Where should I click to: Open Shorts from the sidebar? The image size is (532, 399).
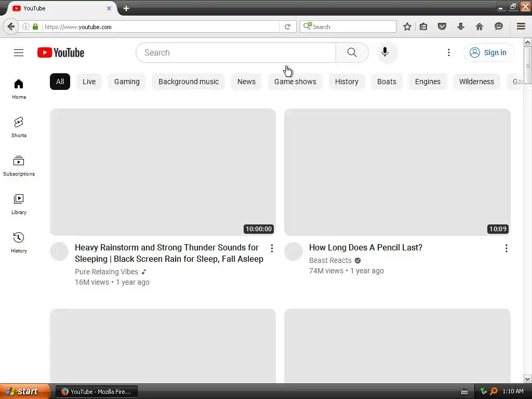(x=19, y=127)
